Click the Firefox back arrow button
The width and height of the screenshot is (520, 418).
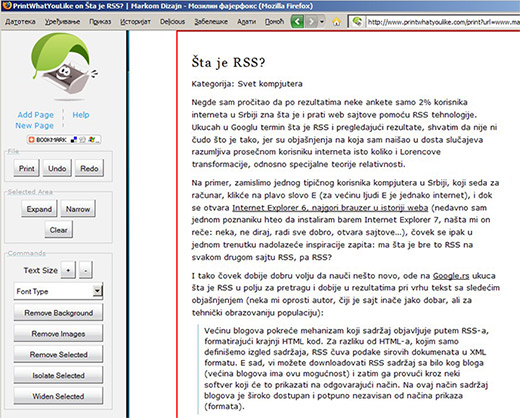297,22
